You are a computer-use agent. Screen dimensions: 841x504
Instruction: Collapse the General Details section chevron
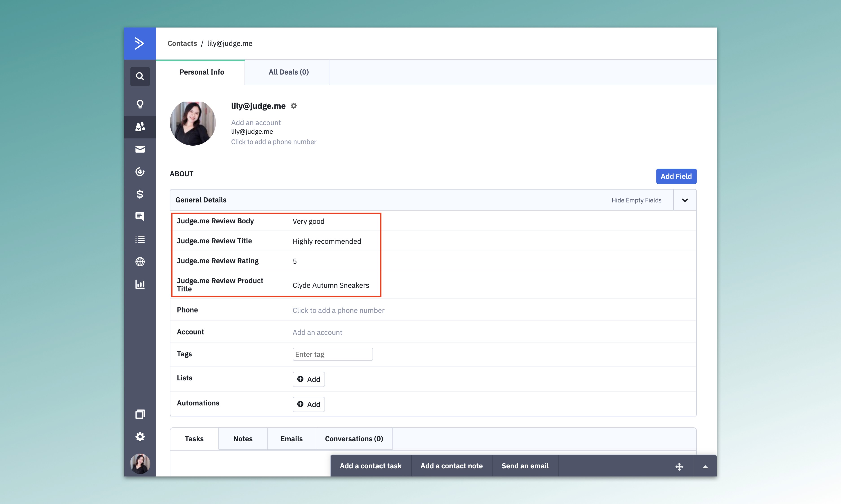(x=685, y=200)
